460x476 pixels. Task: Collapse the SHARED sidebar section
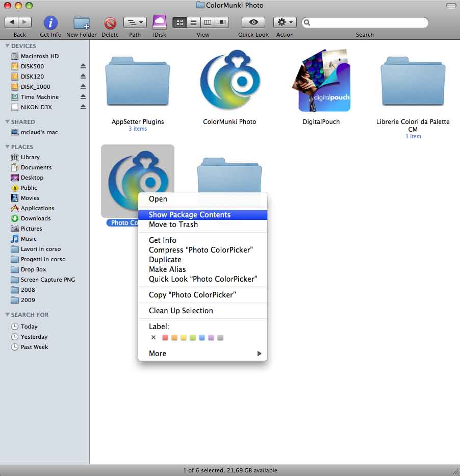(7, 122)
